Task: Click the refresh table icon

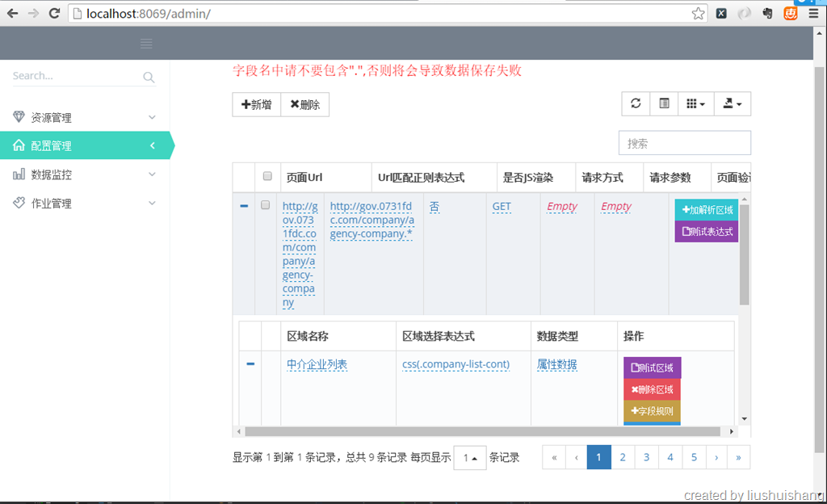Action: tap(636, 103)
